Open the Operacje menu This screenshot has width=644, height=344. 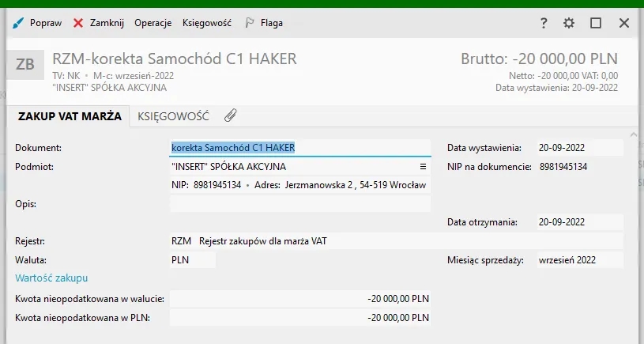tap(153, 23)
